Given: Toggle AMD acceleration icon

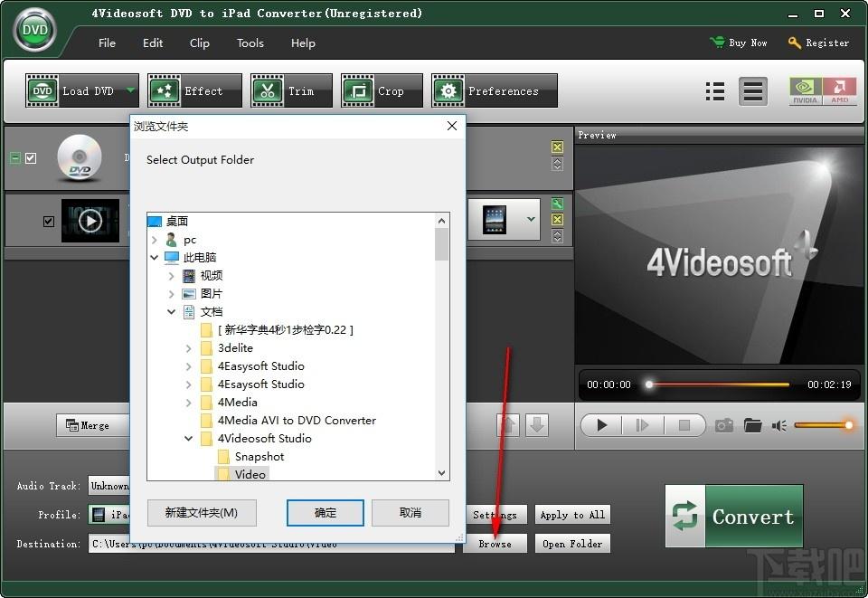Looking at the screenshot, I should click(x=840, y=91).
